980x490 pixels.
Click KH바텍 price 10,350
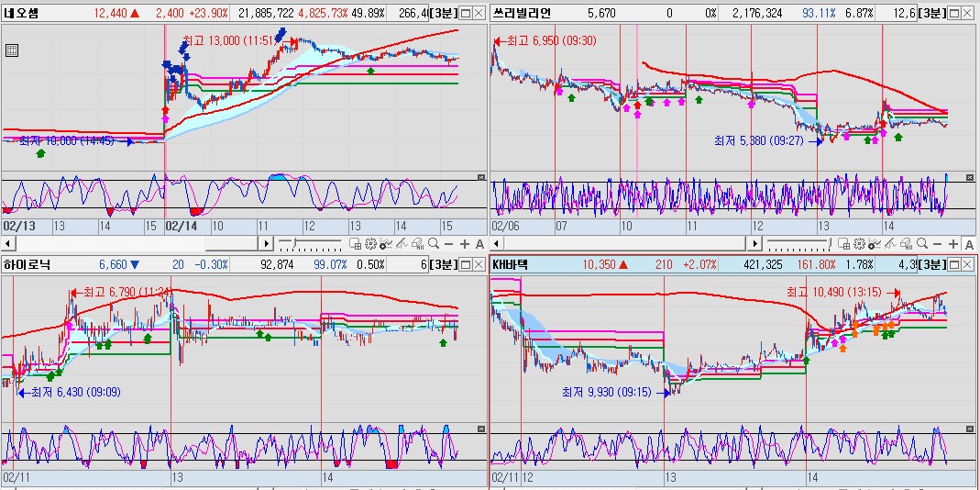pos(600,264)
